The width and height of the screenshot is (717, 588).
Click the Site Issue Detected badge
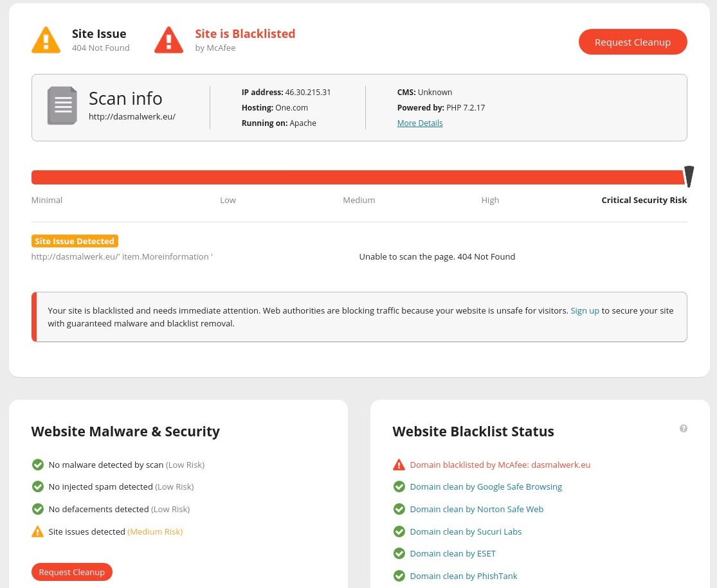pyautogui.click(x=75, y=241)
